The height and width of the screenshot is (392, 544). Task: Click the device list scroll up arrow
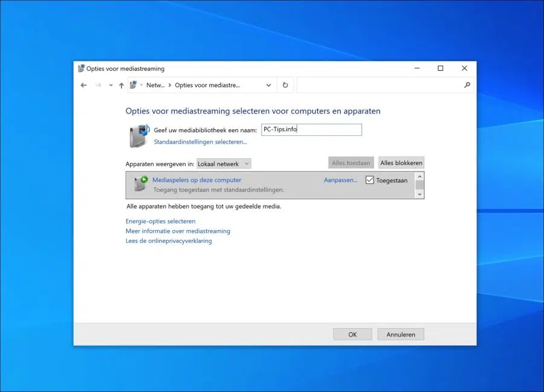[419, 177]
